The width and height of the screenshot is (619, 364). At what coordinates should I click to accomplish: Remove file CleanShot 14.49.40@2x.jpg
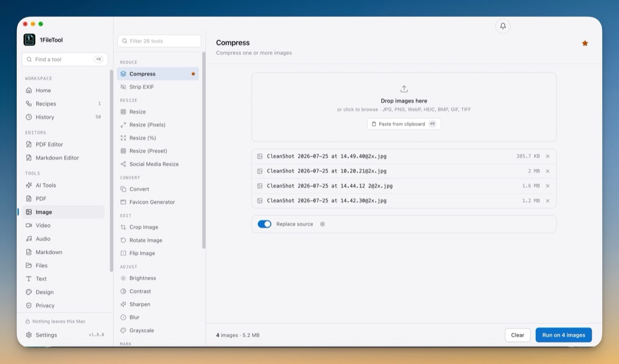tap(548, 156)
